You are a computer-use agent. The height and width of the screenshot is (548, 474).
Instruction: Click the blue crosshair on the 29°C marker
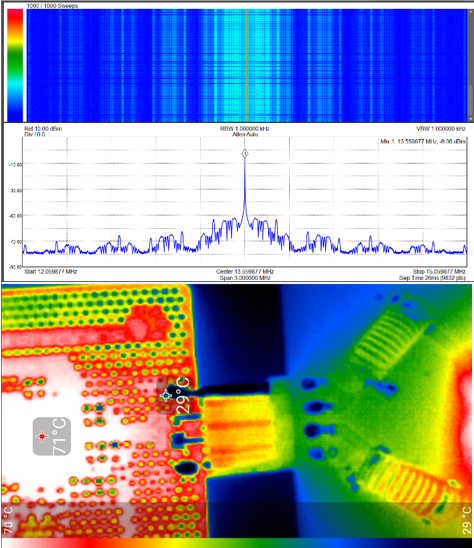(x=165, y=396)
